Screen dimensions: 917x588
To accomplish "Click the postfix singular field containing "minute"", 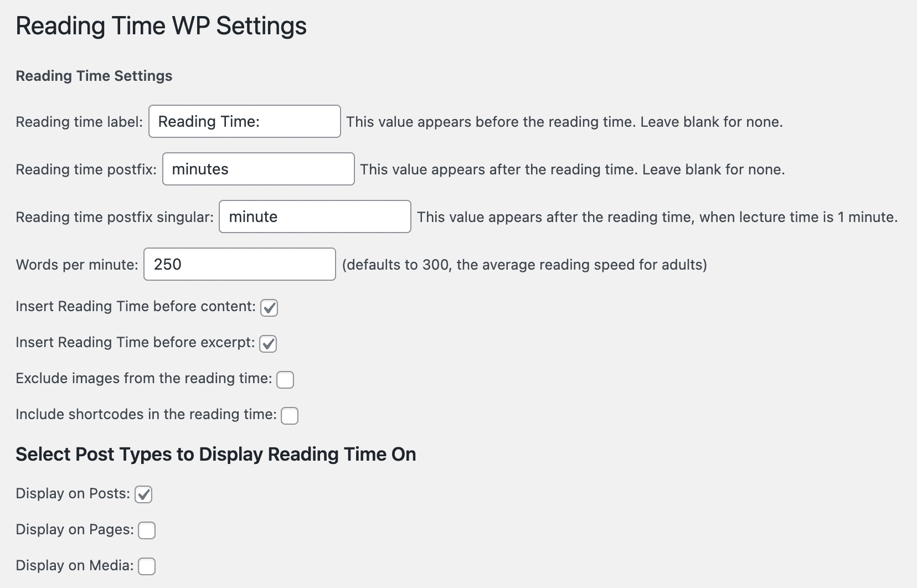I will [x=315, y=217].
